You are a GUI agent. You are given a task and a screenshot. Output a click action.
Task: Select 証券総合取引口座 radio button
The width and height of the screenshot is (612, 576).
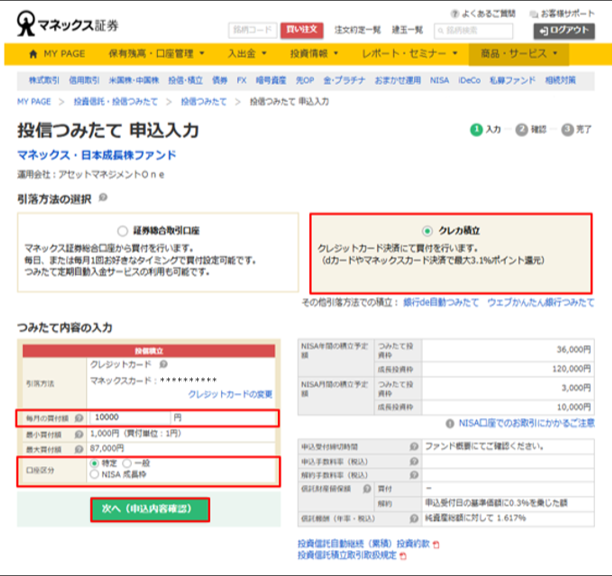123,231
